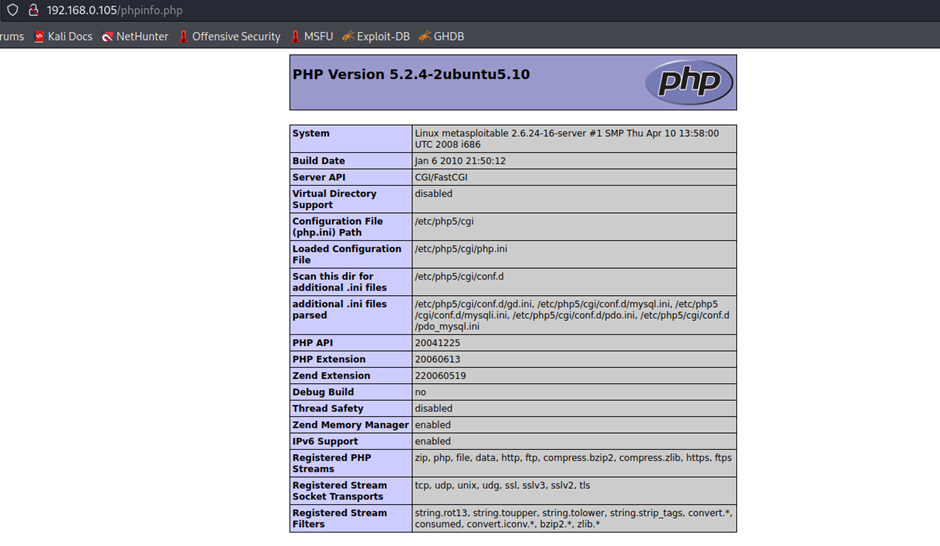Click the insecure connection padlock icon

(x=34, y=10)
